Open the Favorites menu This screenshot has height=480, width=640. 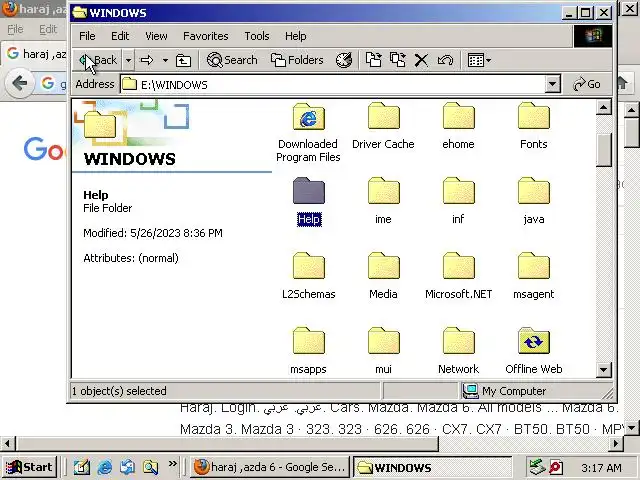point(206,36)
